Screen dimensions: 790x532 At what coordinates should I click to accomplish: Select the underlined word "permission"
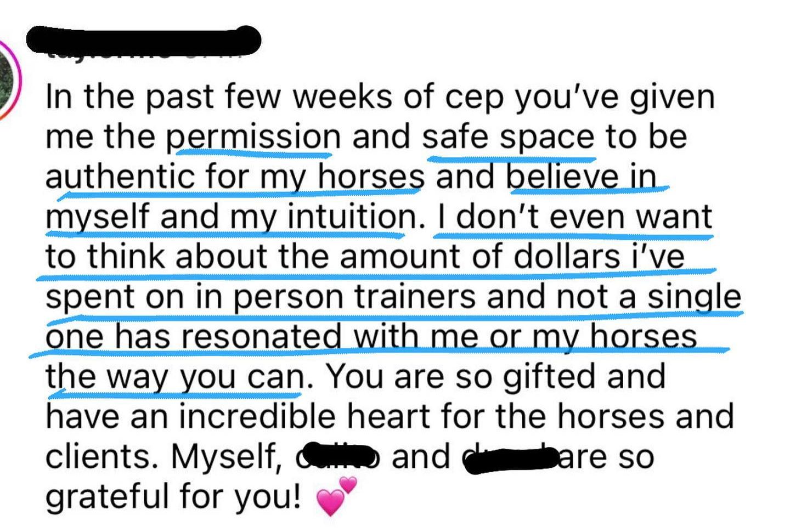coord(254,138)
